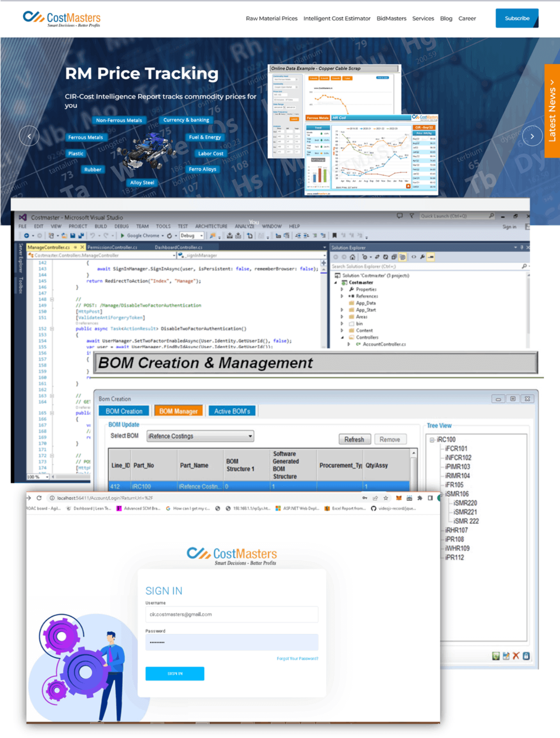
Task: Switch to the DashboardController.cs tab
Action: click(178, 247)
